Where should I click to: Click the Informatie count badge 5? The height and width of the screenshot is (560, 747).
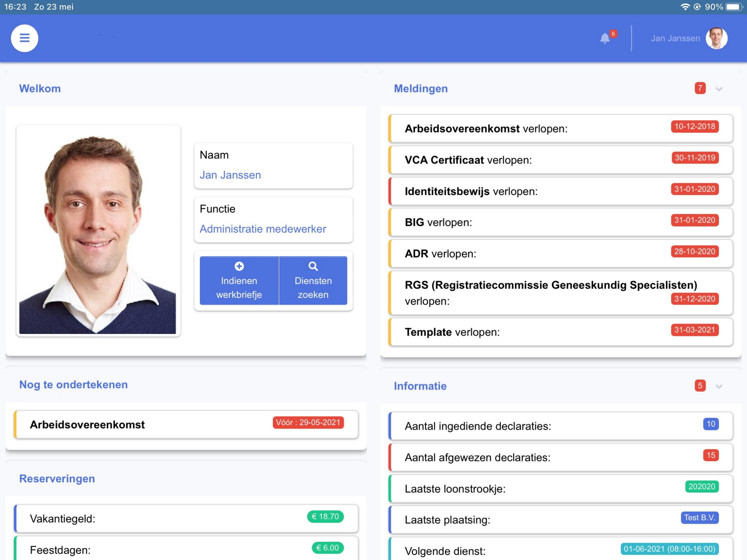coord(700,385)
